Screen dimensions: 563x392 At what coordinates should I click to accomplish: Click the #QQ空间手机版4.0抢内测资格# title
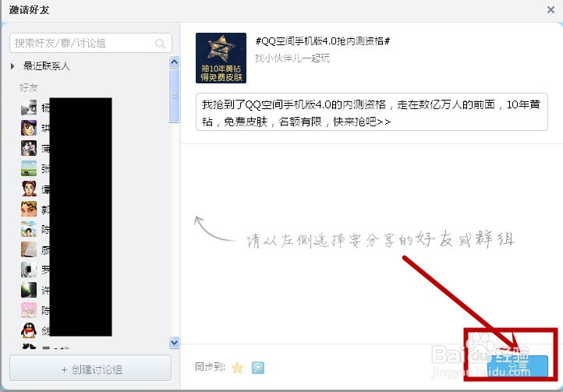(322, 41)
